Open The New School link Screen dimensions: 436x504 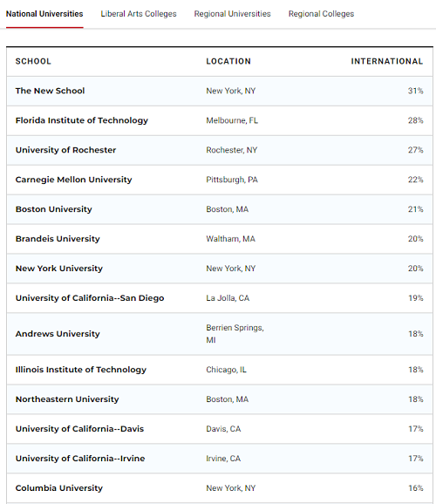point(51,91)
